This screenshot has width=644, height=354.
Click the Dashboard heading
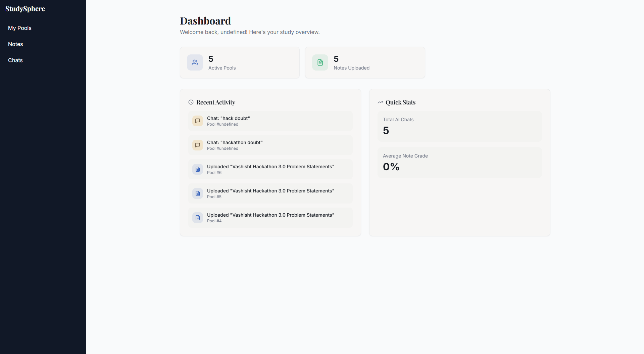click(205, 21)
